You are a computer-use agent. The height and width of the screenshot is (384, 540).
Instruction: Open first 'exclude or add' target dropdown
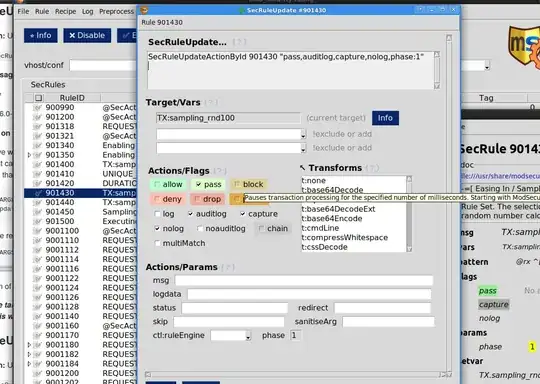pyautogui.click(x=303, y=134)
